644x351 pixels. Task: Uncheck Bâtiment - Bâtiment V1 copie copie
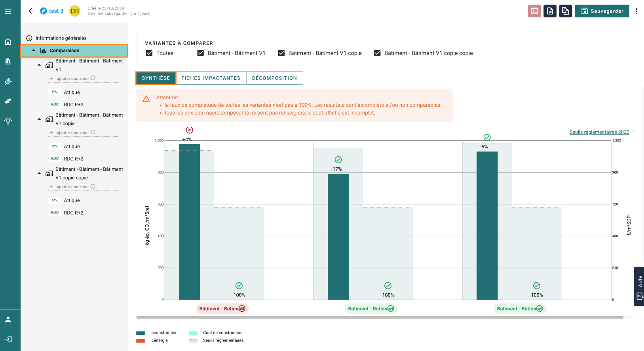point(377,53)
